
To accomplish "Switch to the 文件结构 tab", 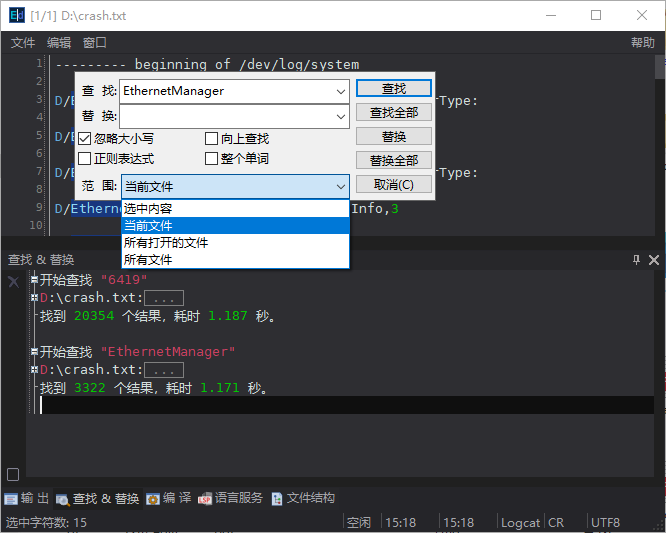I will click(x=303, y=499).
